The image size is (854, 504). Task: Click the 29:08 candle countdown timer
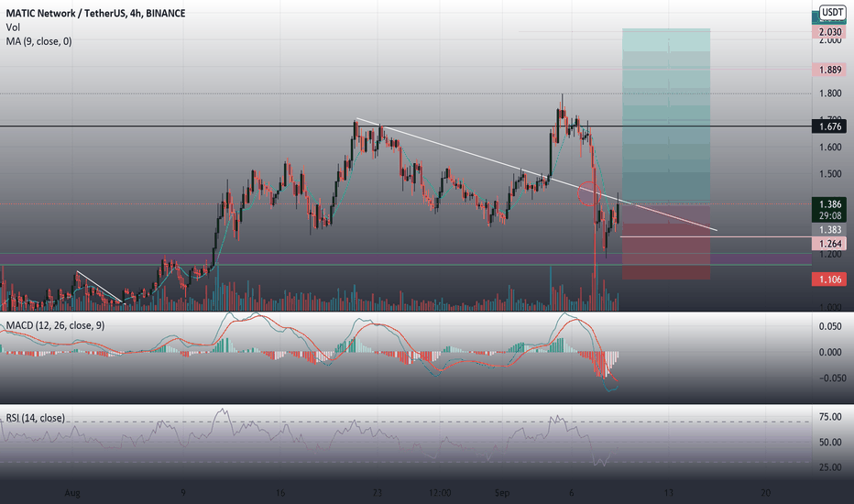click(829, 215)
